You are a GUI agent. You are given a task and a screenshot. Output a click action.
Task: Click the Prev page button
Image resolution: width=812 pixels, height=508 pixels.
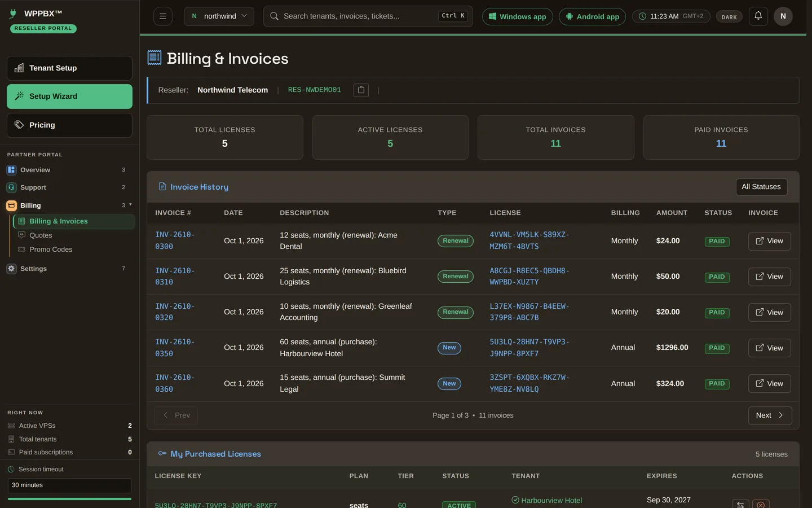[x=176, y=415]
